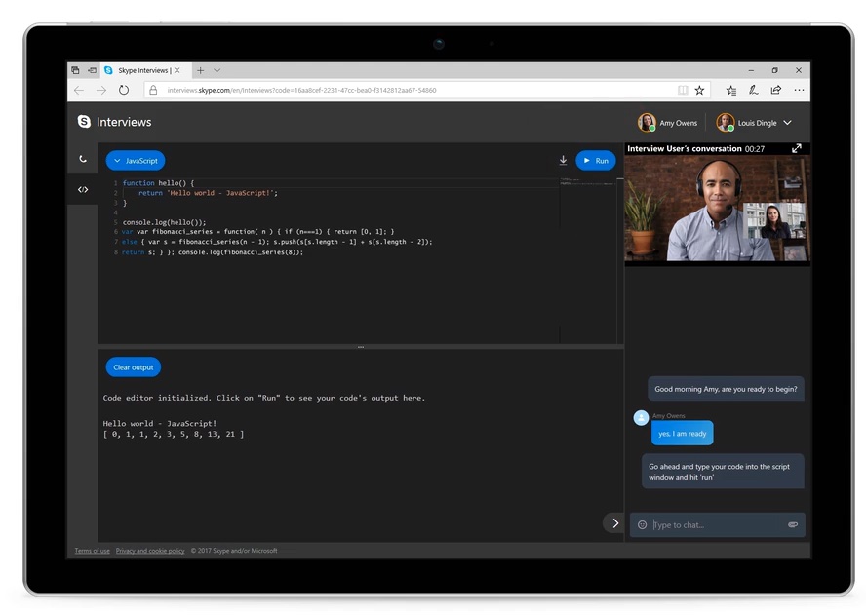
Task: Click the small self-view video thumbnail
Action: [x=773, y=220]
